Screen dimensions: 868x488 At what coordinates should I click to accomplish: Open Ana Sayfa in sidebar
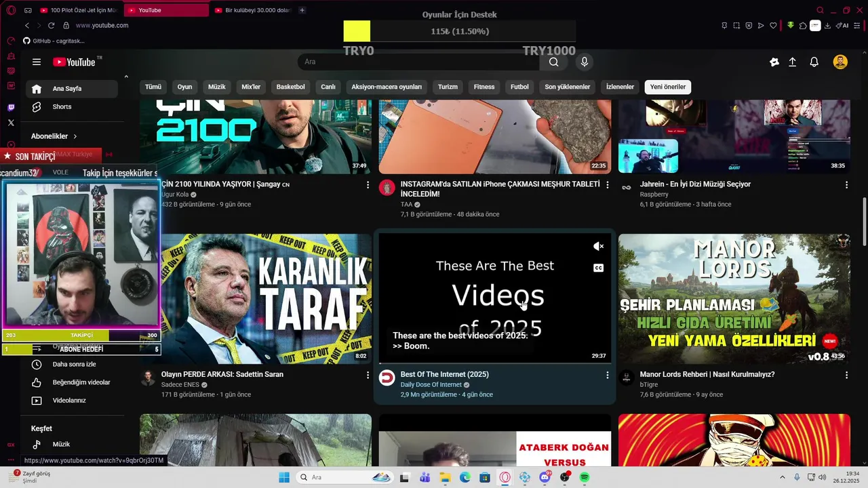[72, 89]
